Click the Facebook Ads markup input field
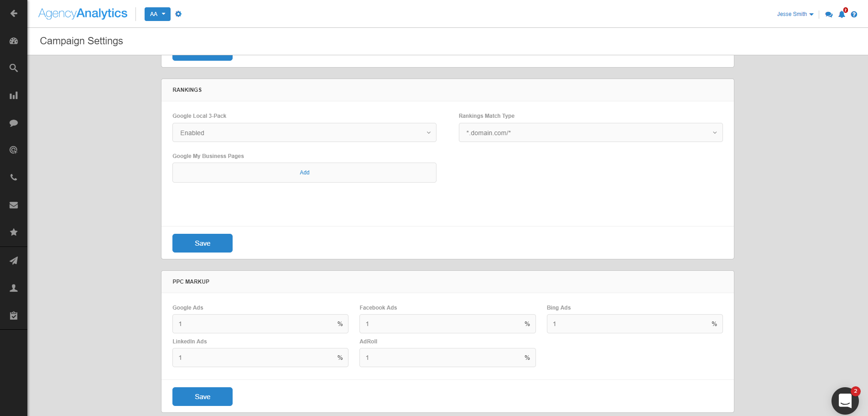This screenshot has width=868, height=416. 447,324
